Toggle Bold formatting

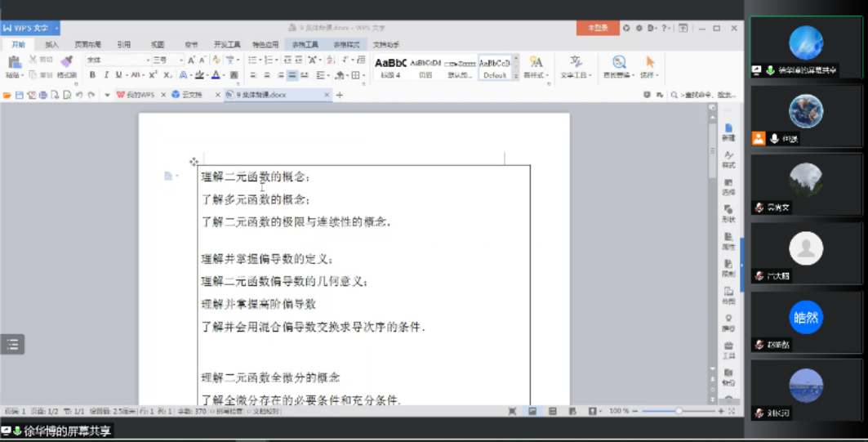[x=92, y=75]
